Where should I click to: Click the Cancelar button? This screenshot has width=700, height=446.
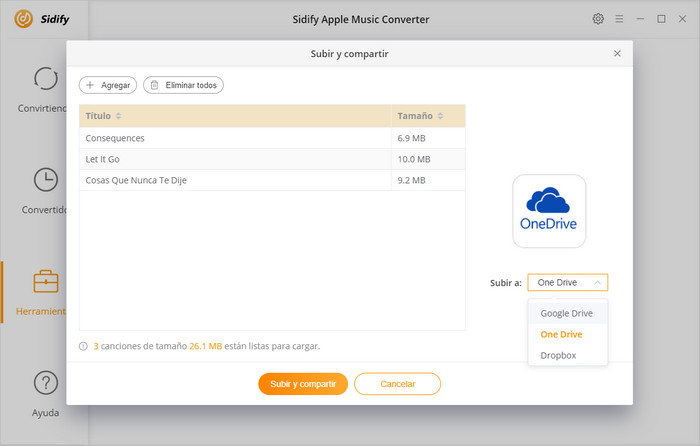[397, 383]
